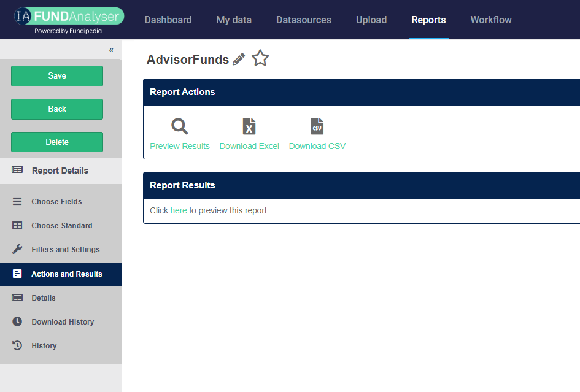
Task: Click the Preview Results magnifier icon
Action: [x=180, y=126]
